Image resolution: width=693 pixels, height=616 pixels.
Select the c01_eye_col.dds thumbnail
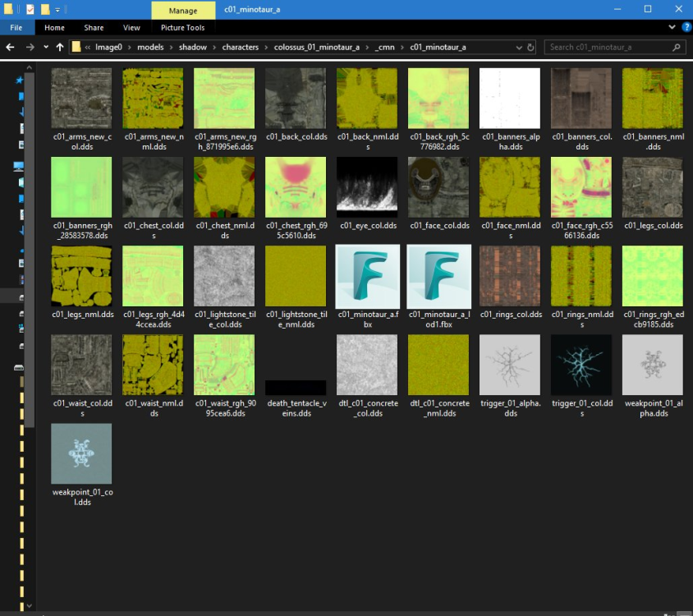[x=367, y=186]
